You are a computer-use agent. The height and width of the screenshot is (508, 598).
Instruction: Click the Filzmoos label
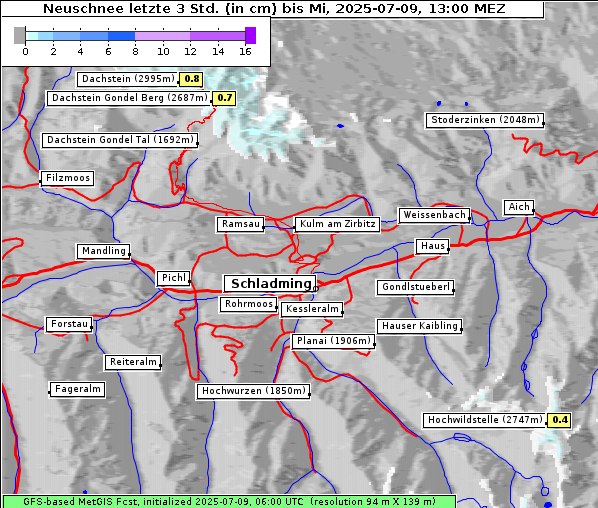pyautogui.click(x=68, y=178)
